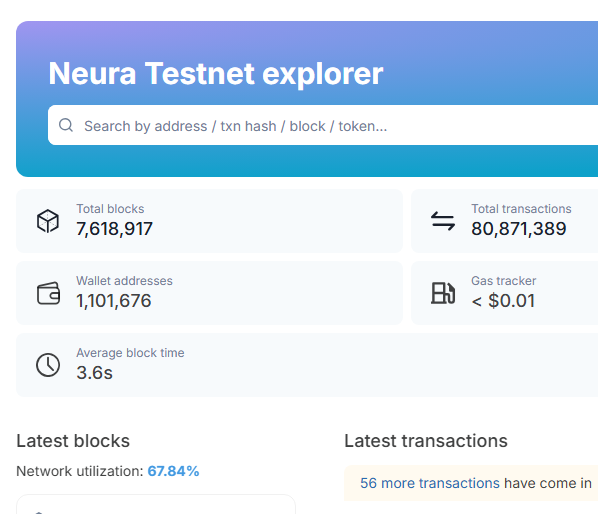
Task: Open the Total transactions stat card
Action: point(505,221)
